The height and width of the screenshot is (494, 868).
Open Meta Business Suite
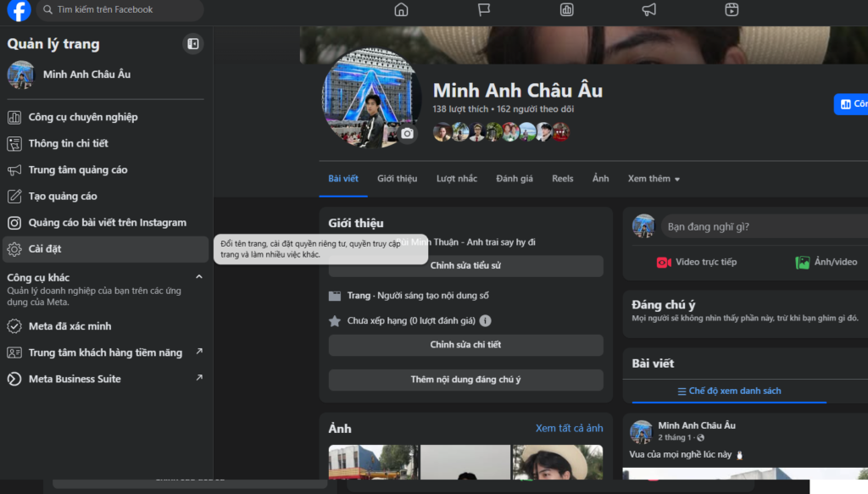[72, 379]
